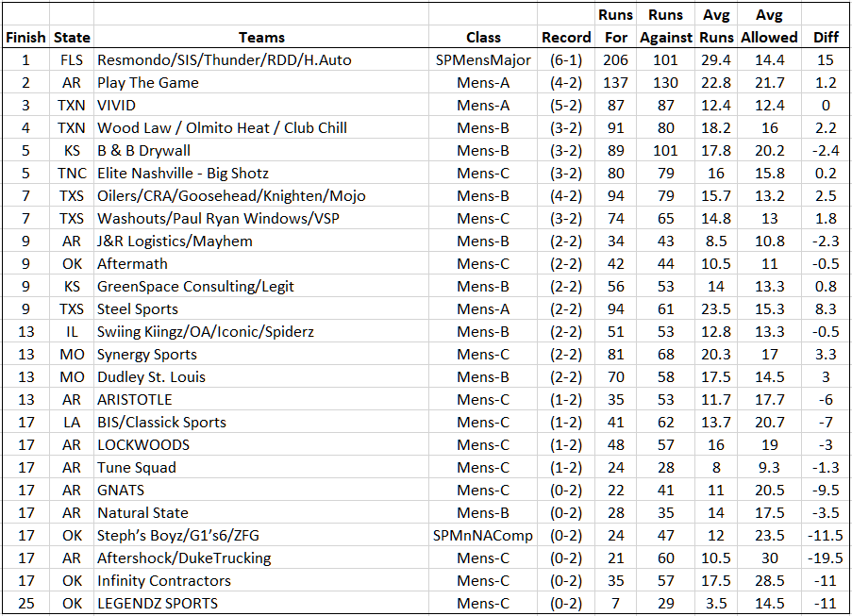Viewport: 852px width, 616px height.
Task: Click diff value '-9.5' for GNATS
Action: (825, 490)
